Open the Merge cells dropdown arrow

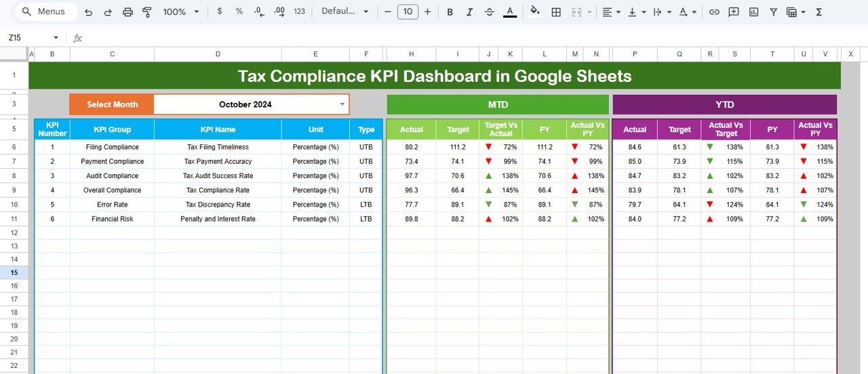pyautogui.click(x=589, y=12)
